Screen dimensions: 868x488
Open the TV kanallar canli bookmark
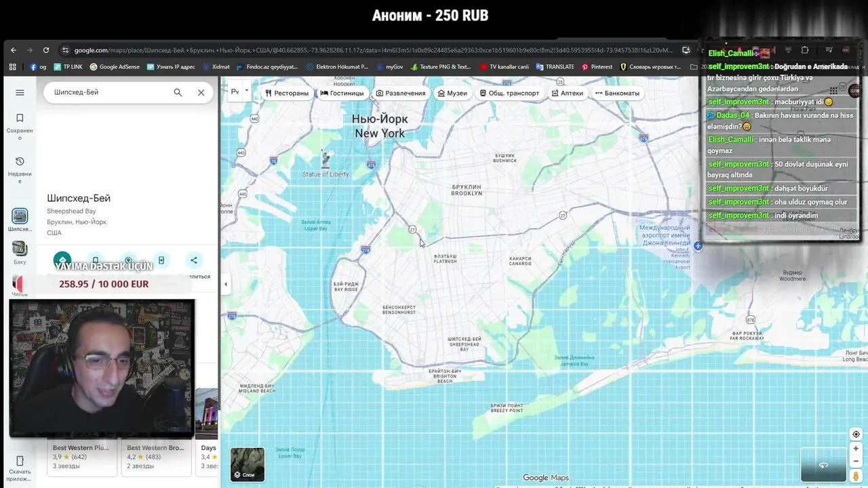pyautogui.click(x=504, y=67)
